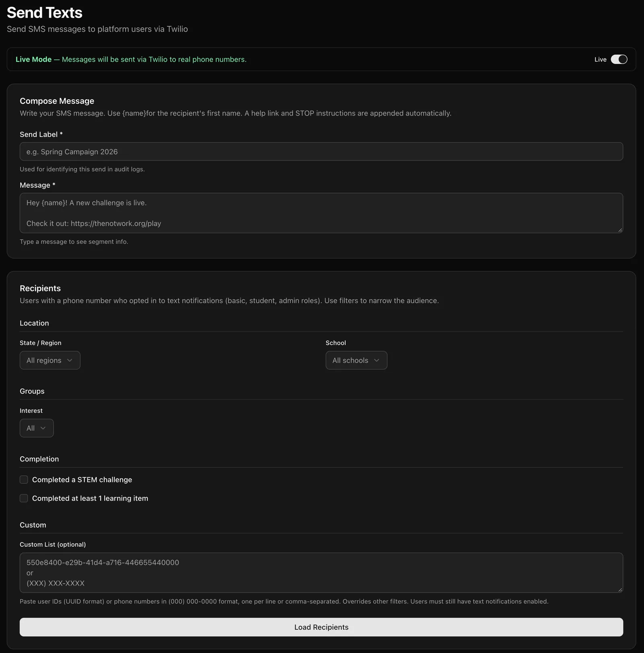This screenshot has width=644, height=653.
Task: Open the All schools dropdown
Action: point(356,360)
